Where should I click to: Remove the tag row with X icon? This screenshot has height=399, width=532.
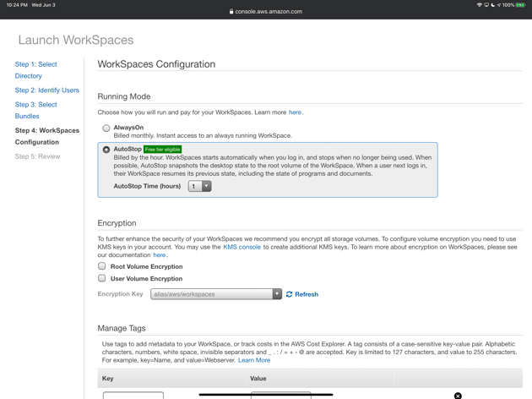[458, 396]
